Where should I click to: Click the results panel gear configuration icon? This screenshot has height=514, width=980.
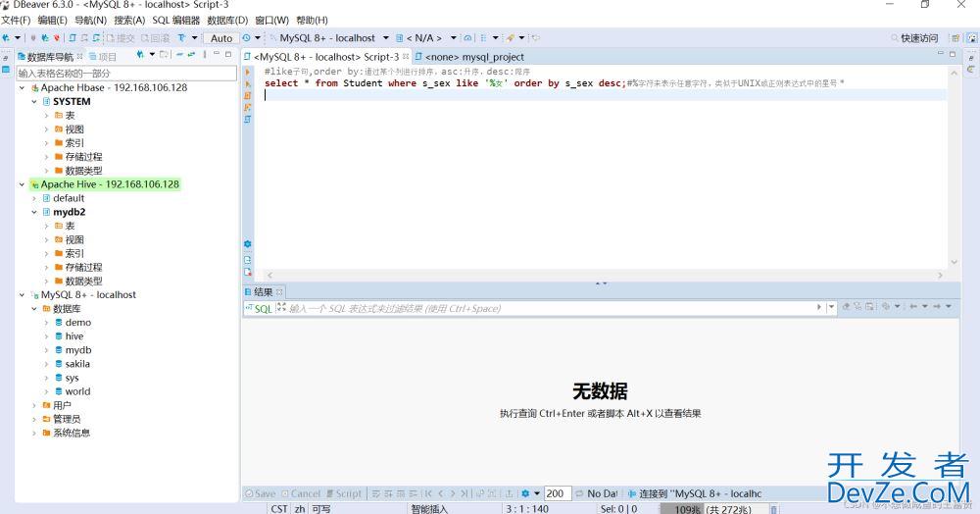point(525,493)
